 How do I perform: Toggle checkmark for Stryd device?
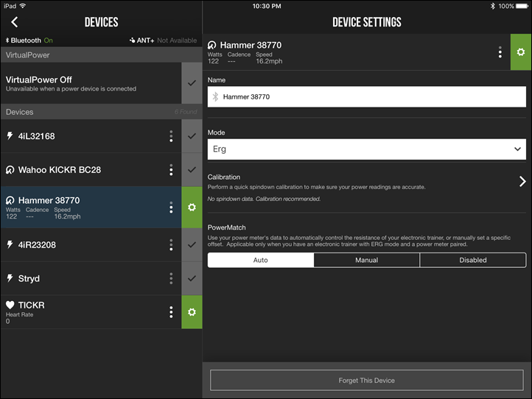coord(192,278)
